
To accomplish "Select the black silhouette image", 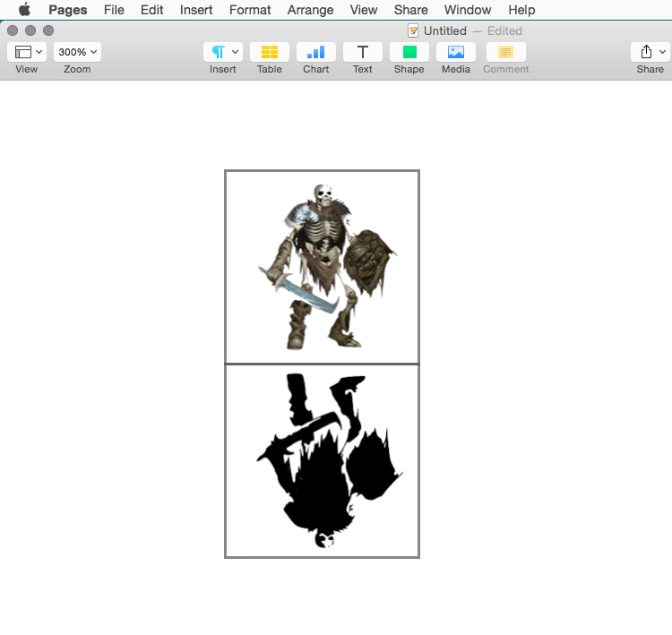I will pos(322,460).
